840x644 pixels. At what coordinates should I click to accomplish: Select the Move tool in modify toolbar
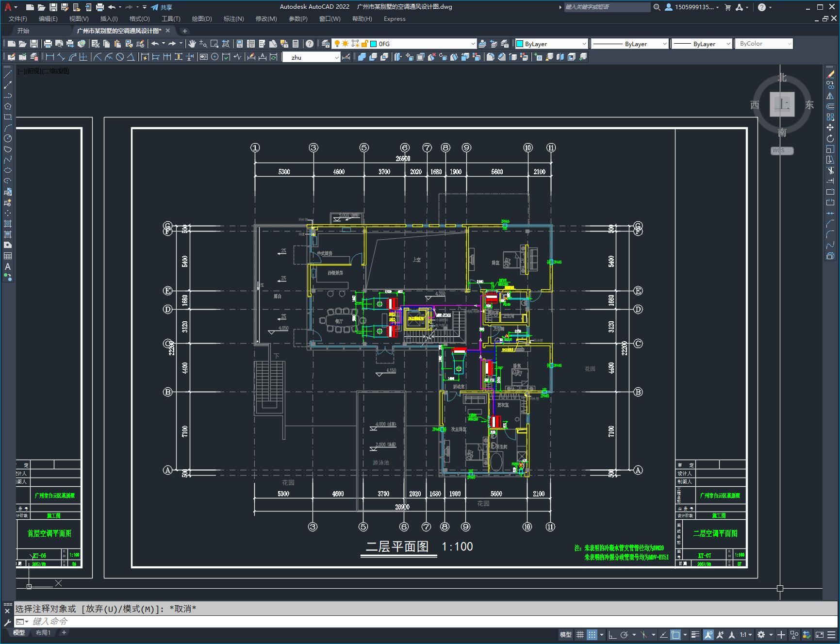pyautogui.click(x=830, y=128)
